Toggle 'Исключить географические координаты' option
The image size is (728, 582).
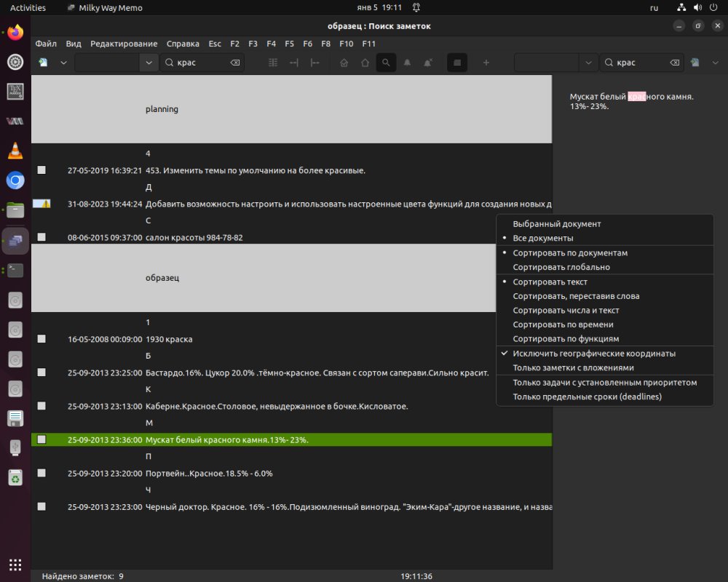point(593,354)
